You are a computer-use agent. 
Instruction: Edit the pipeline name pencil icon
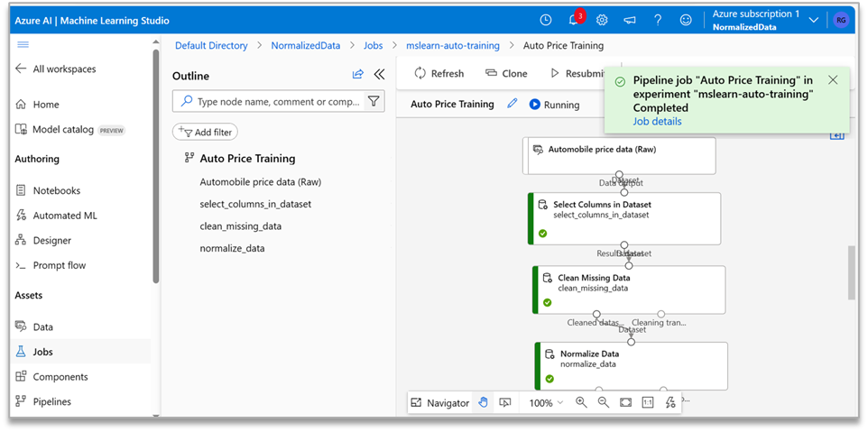tap(512, 104)
